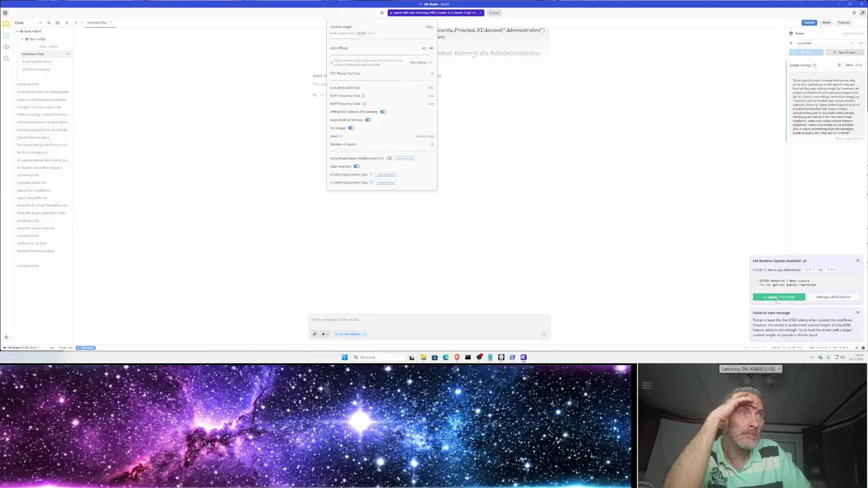Show System Prompt info icon

pyautogui.click(x=814, y=65)
